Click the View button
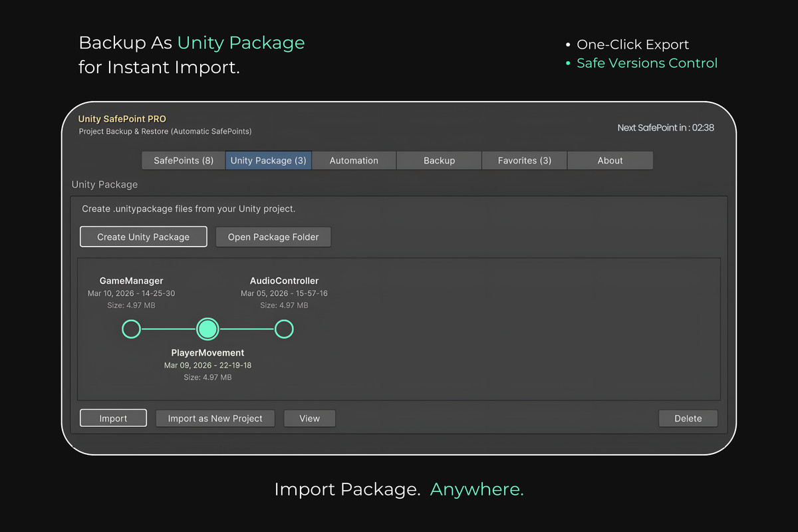 [310, 418]
